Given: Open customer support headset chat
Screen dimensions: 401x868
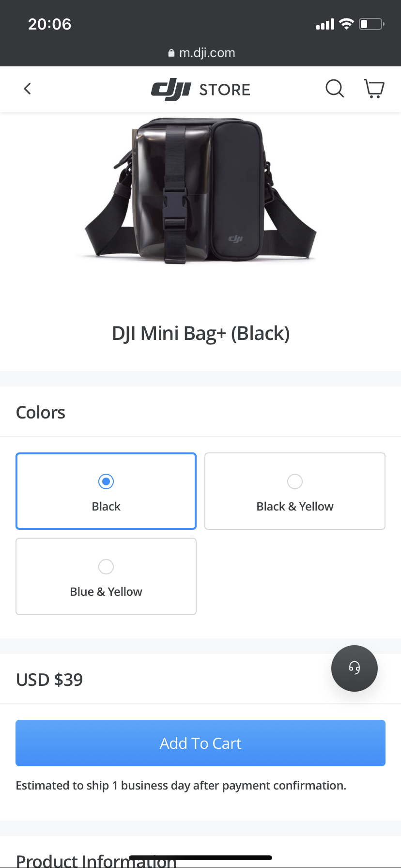Looking at the screenshot, I should [x=354, y=668].
